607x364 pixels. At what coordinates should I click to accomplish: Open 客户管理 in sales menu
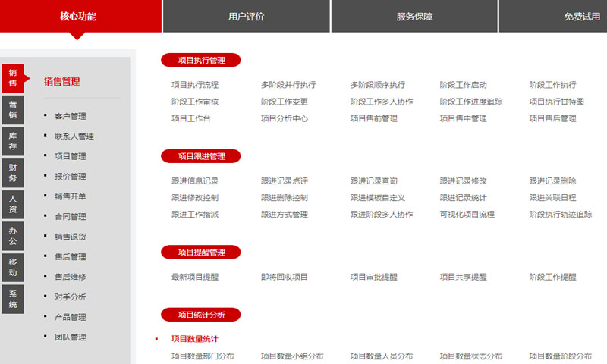click(x=70, y=116)
